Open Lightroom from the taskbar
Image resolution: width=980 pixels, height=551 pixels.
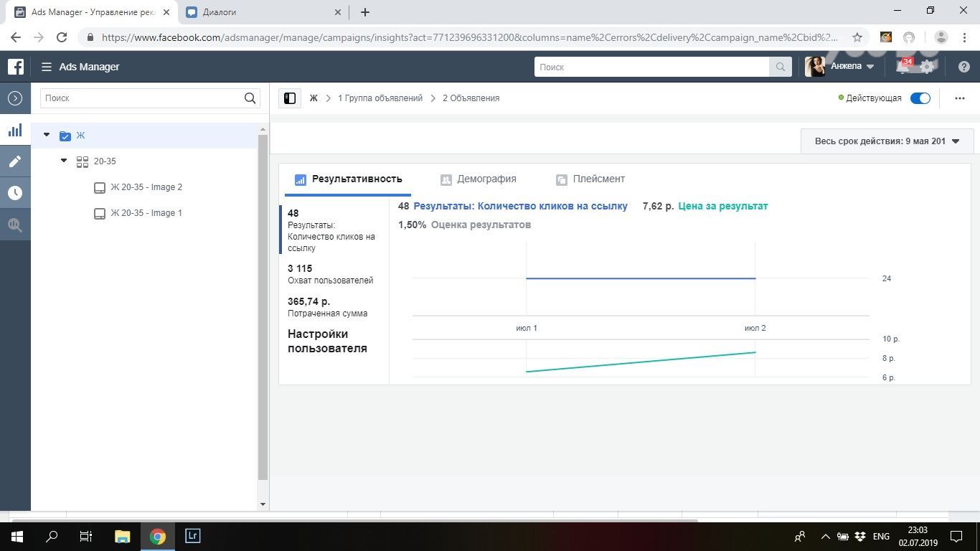point(192,536)
